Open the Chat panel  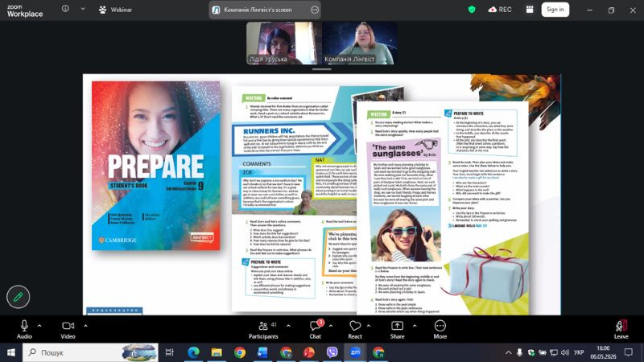coord(315,330)
